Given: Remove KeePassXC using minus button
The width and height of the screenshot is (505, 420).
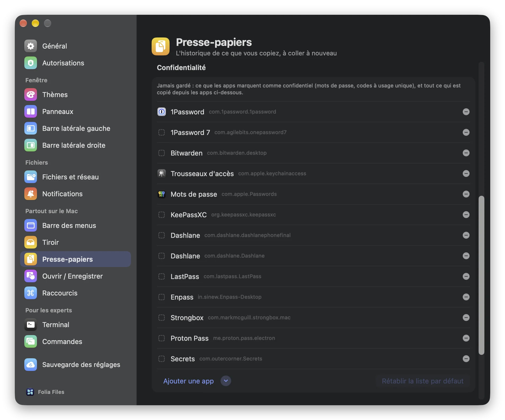Looking at the screenshot, I should coord(466,215).
